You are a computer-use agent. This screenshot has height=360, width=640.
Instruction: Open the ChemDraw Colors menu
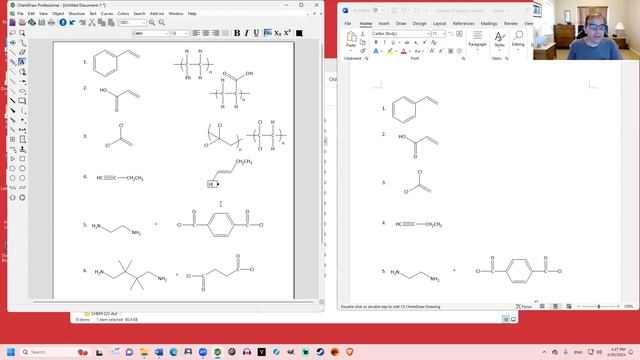[123, 13]
